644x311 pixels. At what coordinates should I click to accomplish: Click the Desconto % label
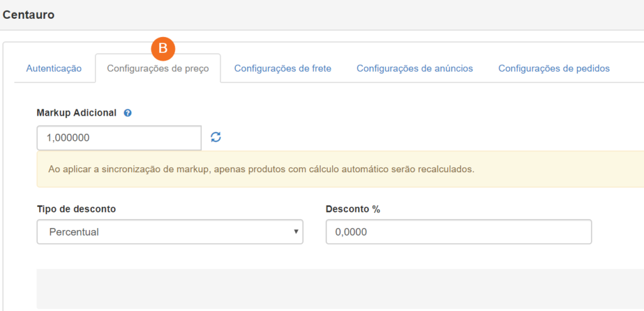353,209
